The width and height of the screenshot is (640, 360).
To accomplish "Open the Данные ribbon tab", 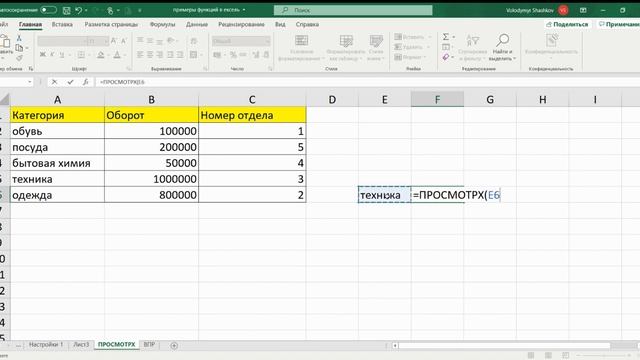I will [x=197, y=24].
